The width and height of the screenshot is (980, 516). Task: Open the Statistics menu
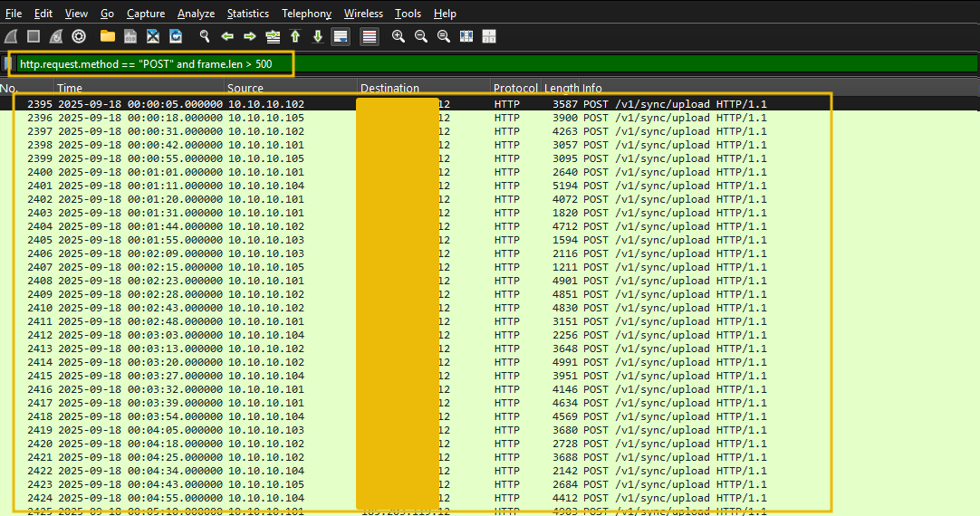[247, 13]
